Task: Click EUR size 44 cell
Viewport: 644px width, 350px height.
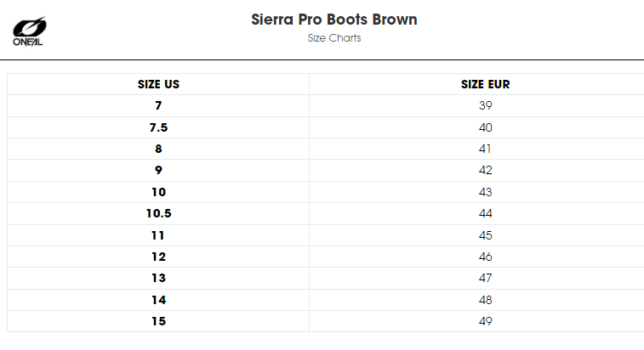Action: pos(485,213)
